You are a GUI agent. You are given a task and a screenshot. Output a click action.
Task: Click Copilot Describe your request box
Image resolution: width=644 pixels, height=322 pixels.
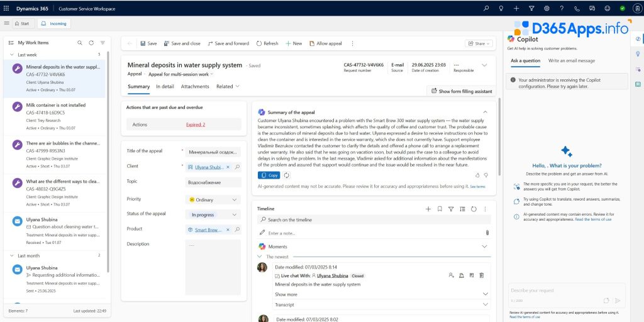(567, 294)
